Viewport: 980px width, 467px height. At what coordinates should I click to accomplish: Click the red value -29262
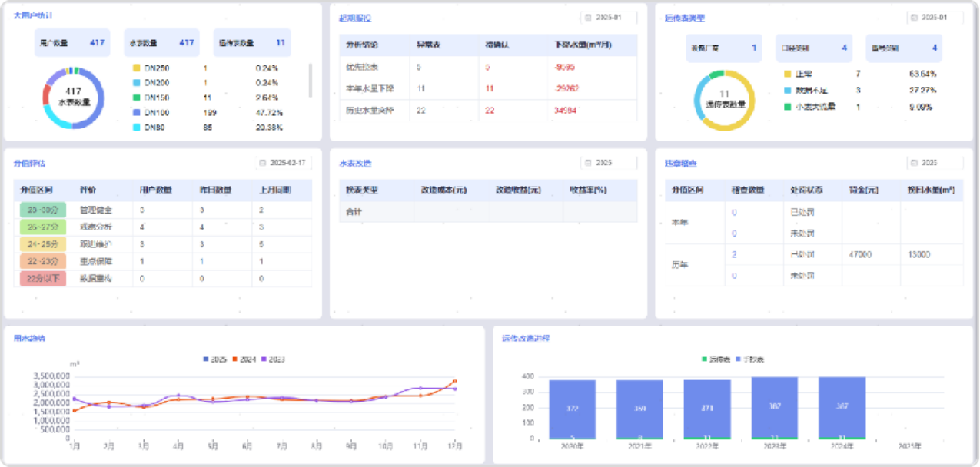tap(566, 88)
